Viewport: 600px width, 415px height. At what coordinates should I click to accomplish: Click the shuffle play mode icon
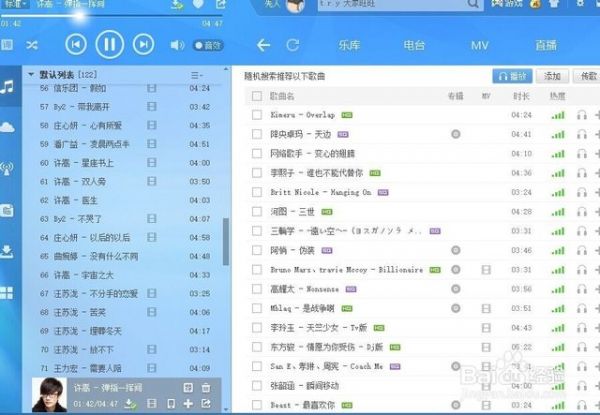point(32,45)
